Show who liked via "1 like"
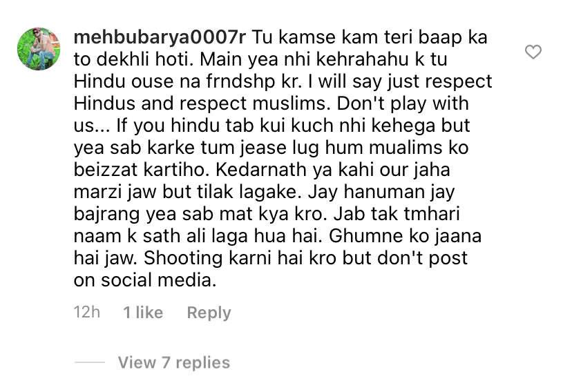Image resolution: width=572 pixels, height=392 pixels. coord(143,313)
